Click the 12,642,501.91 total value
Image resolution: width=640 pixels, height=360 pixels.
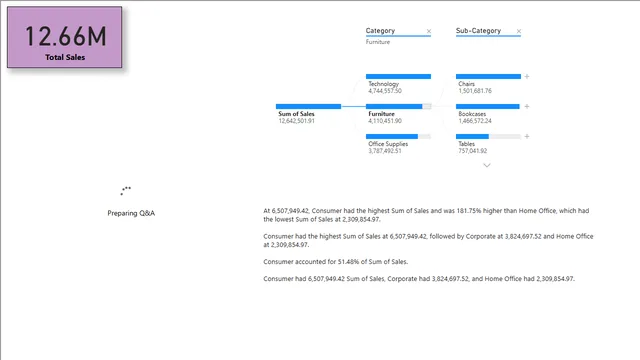pyautogui.click(x=297, y=121)
